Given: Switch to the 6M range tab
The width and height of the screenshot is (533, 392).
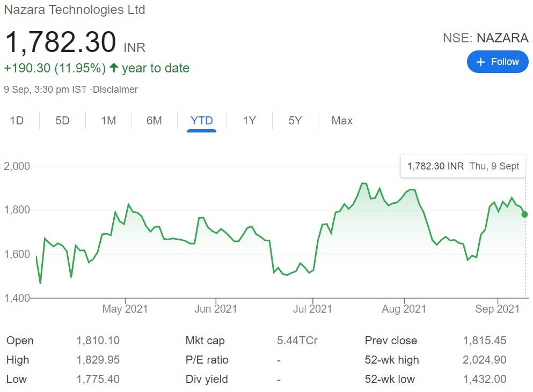Looking at the screenshot, I should 154,121.
